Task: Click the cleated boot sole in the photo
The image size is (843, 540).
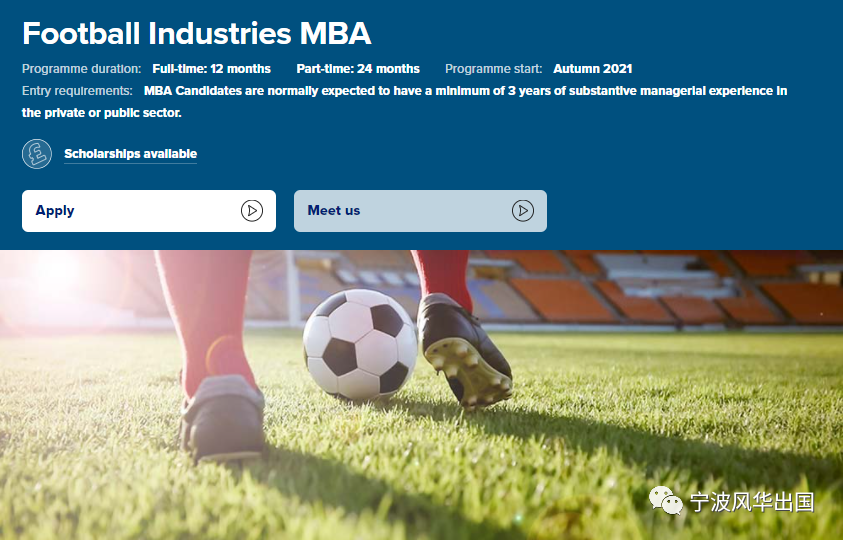Action: click(467, 372)
